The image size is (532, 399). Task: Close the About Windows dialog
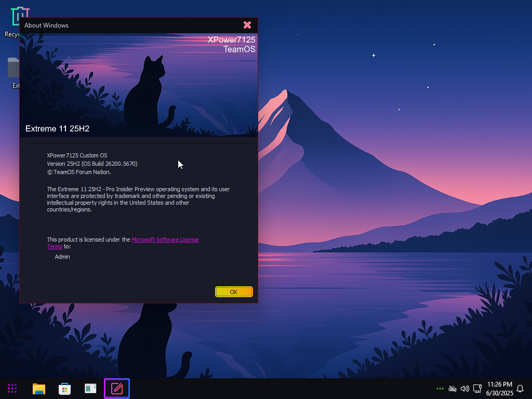click(x=247, y=25)
